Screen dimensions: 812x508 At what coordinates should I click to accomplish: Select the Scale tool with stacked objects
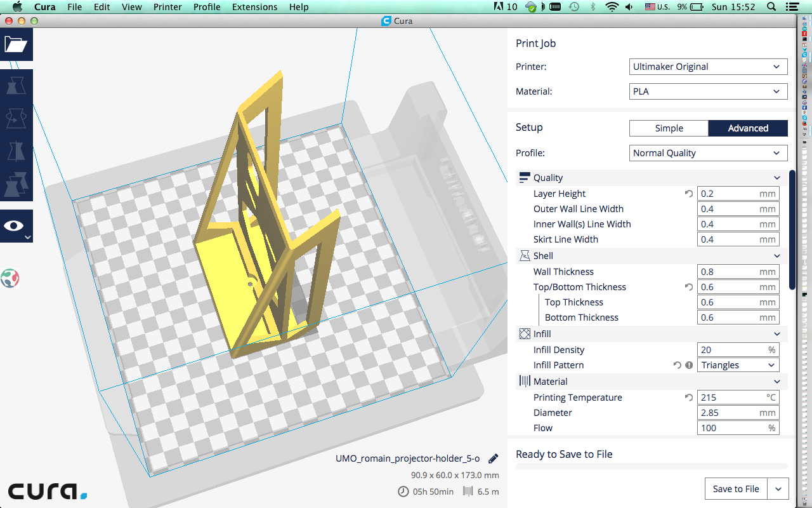(16, 185)
